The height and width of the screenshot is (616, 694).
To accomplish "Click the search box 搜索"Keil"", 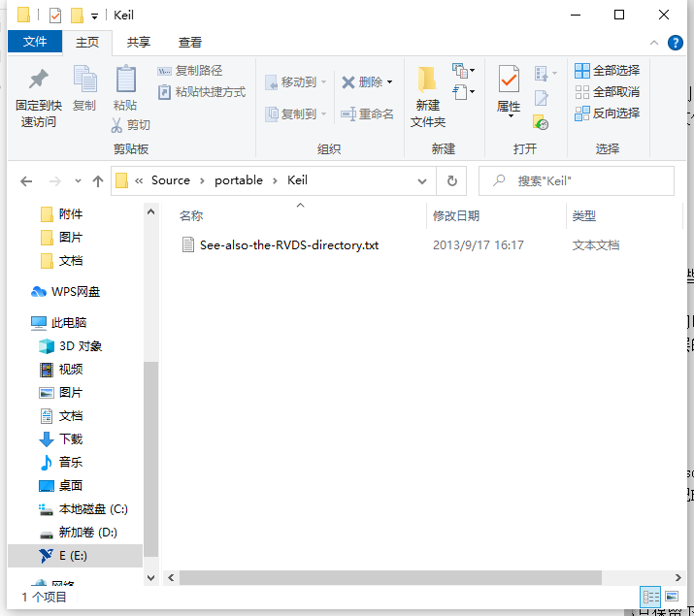I will [577, 180].
